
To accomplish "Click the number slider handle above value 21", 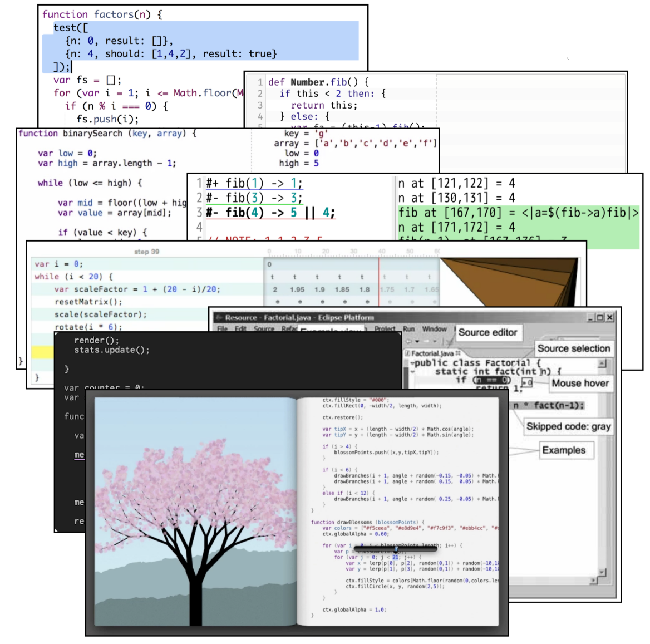I will point(396,549).
